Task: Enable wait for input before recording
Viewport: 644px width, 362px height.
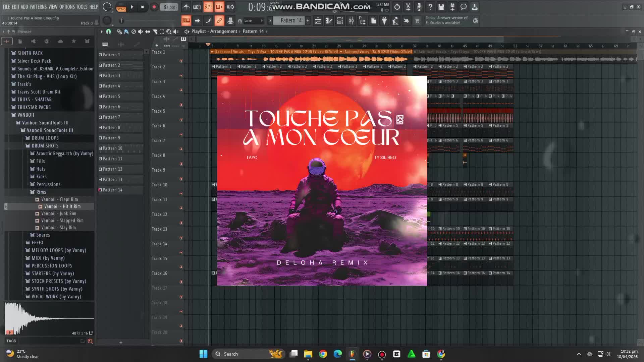Action: [x=197, y=7]
